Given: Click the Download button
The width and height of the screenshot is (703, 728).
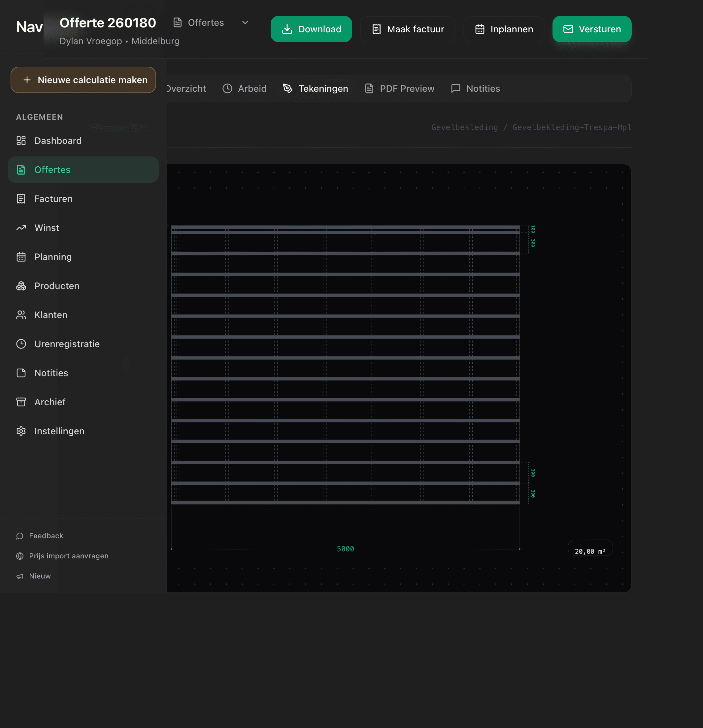Looking at the screenshot, I should (311, 29).
